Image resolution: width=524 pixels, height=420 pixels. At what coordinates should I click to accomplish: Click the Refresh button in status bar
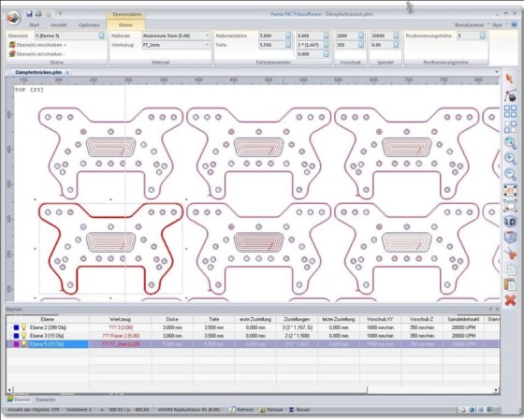pyautogui.click(x=241, y=410)
